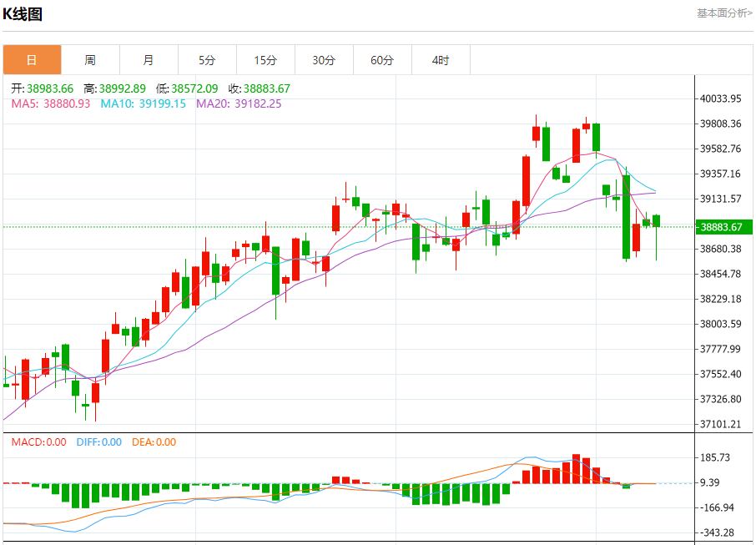The height and width of the screenshot is (545, 756).
Task: Switch to the 月 monthly tab
Action: click(x=149, y=60)
